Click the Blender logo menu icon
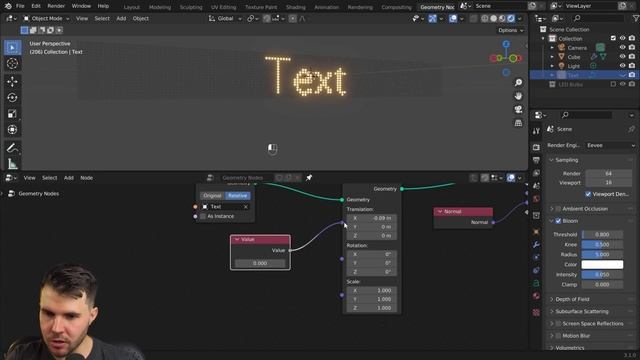This screenshot has height=360, width=640. click(x=8, y=6)
